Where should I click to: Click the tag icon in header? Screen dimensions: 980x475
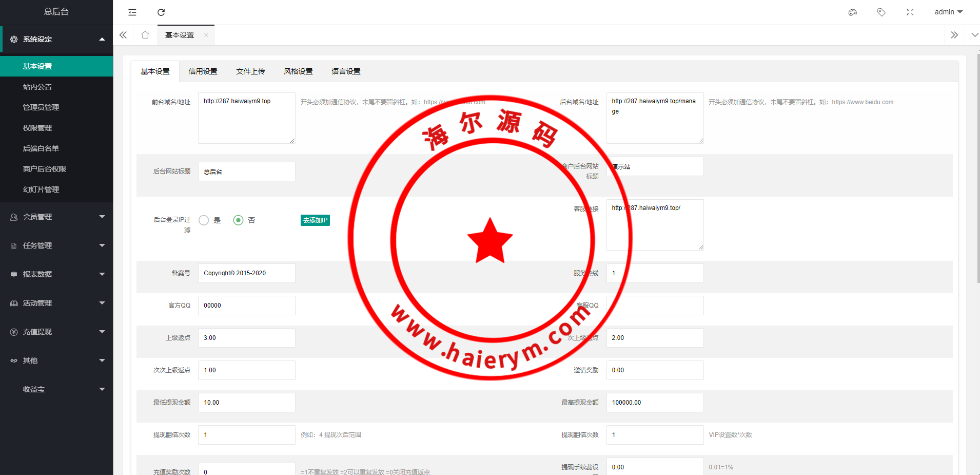[881, 12]
